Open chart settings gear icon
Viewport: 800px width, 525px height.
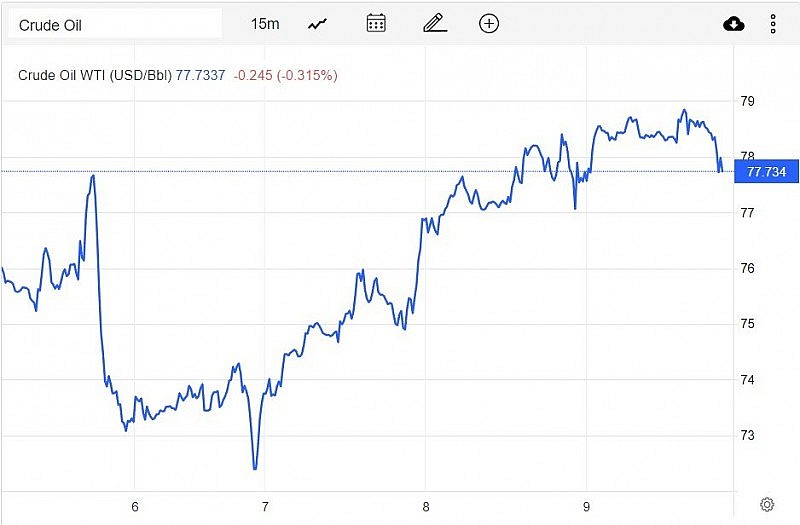pyautogui.click(x=767, y=504)
